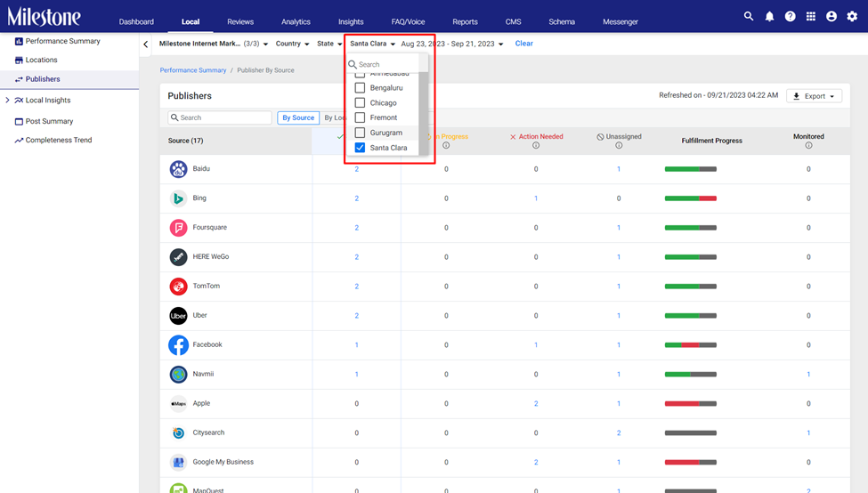This screenshot has height=493, width=868.
Task: Open the Reports tab
Action: point(465,21)
